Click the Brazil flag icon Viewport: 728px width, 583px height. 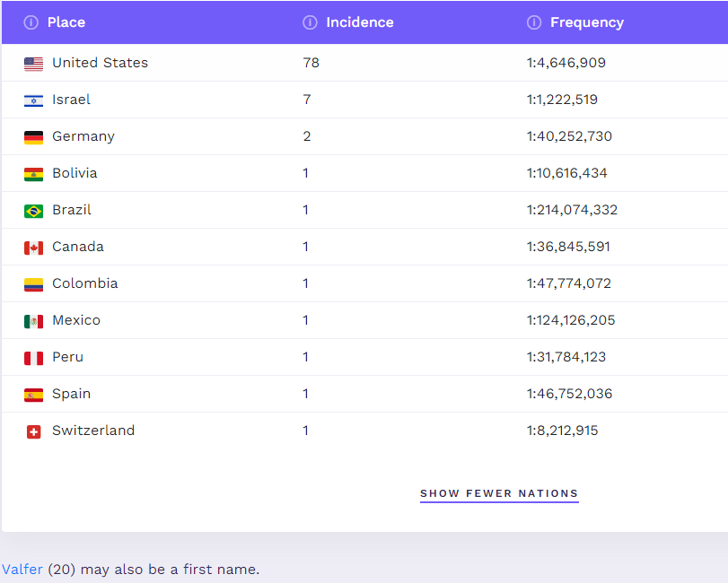click(33, 211)
